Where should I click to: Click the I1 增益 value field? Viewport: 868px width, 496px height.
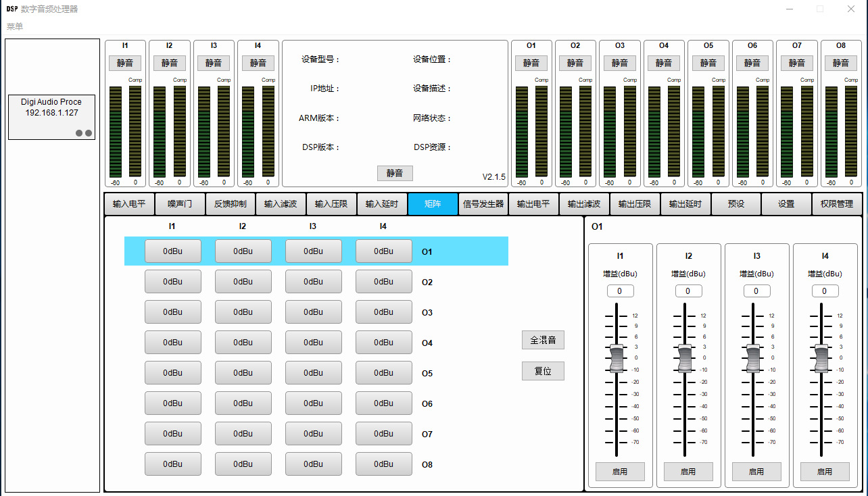click(x=620, y=291)
